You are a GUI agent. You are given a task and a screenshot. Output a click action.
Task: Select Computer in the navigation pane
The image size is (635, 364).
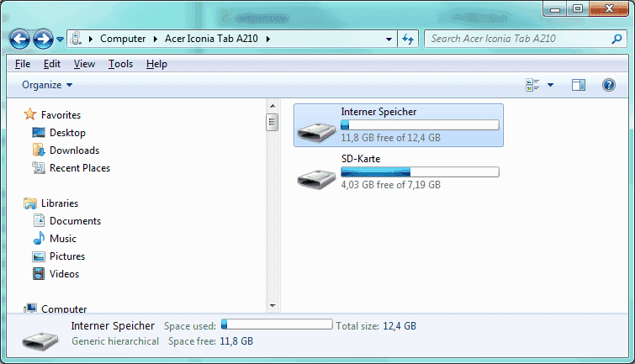click(x=64, y=309)
